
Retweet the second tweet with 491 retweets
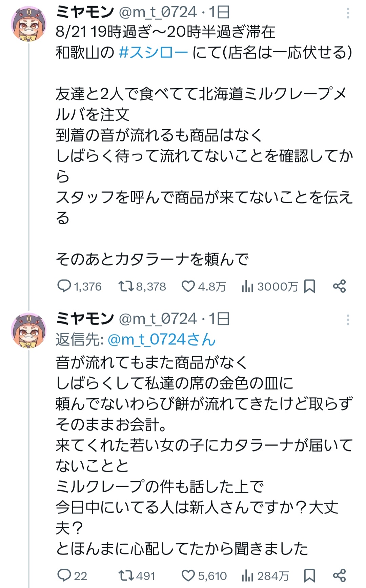point(126,575)
